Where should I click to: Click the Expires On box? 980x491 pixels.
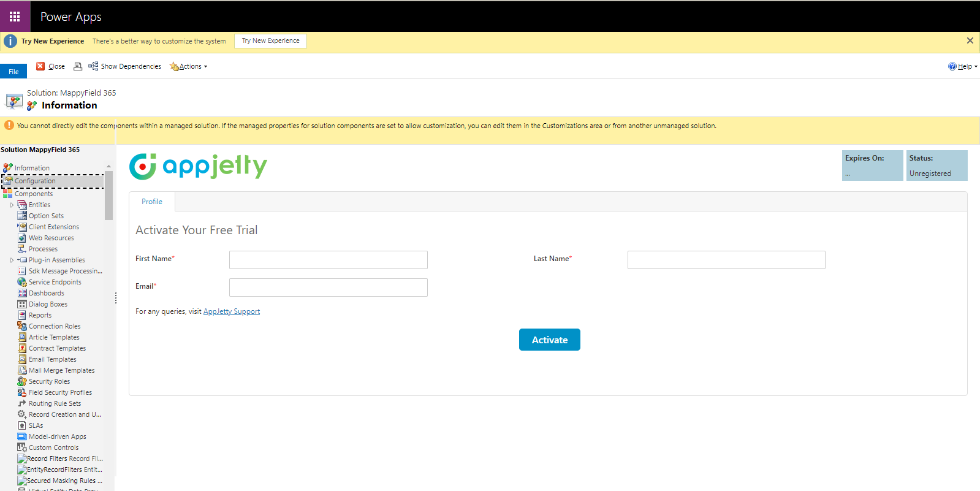(873, 166)
